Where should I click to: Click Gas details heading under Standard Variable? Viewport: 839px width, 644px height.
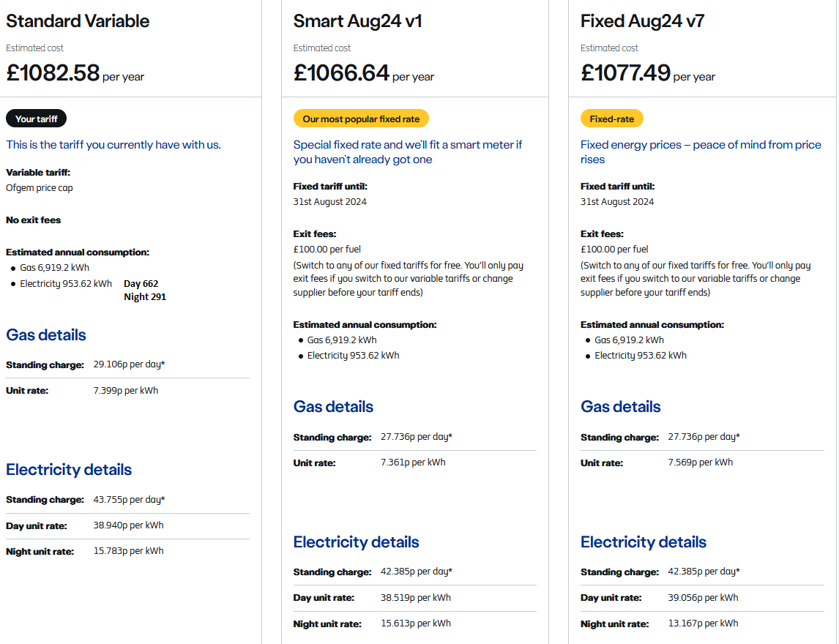click(46, 335)
